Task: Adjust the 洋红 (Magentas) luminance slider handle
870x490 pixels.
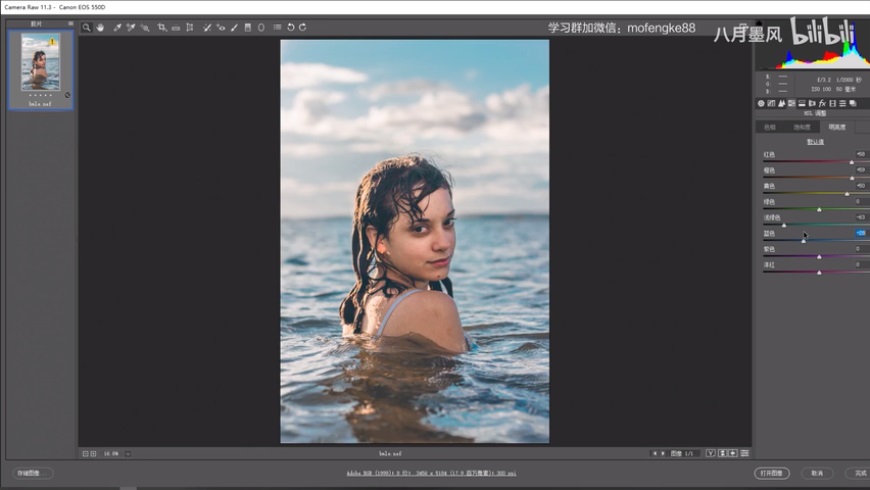Action: (x=820, y=272)
